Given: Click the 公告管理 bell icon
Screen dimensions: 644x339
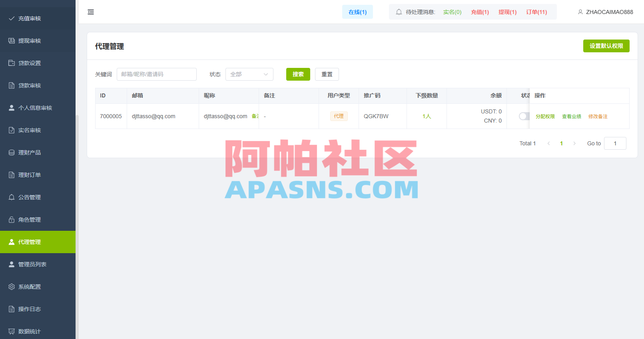Looking at the screenshot, I should click(x=12, y=197).
